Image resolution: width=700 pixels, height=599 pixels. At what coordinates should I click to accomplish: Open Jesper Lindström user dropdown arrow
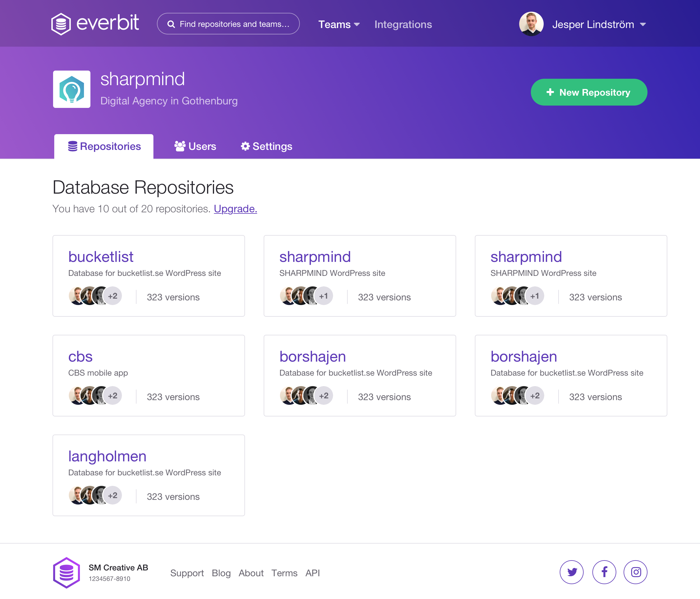[x=643, y=24]
